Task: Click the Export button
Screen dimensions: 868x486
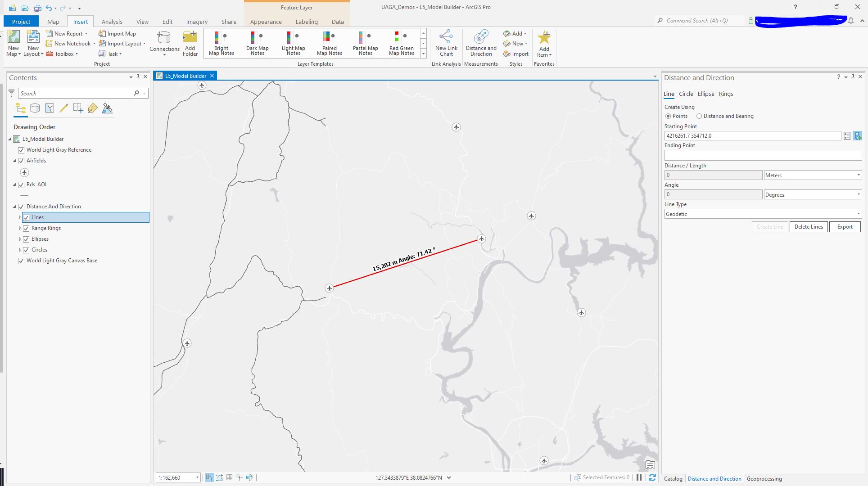Action: [844, 226]
